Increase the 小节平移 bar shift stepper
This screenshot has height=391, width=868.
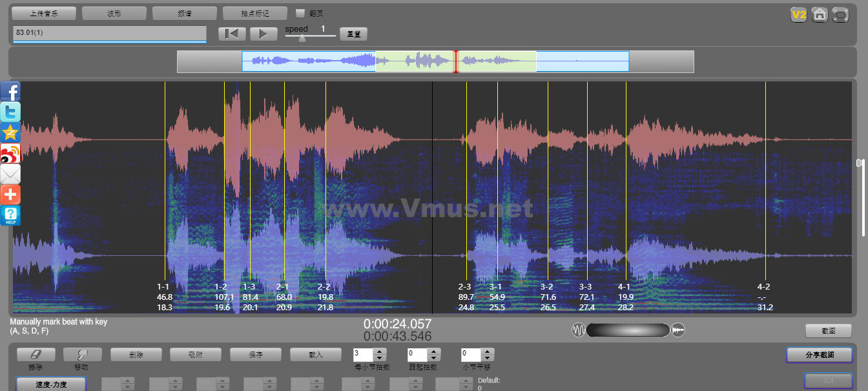click(x=488, y=352)
